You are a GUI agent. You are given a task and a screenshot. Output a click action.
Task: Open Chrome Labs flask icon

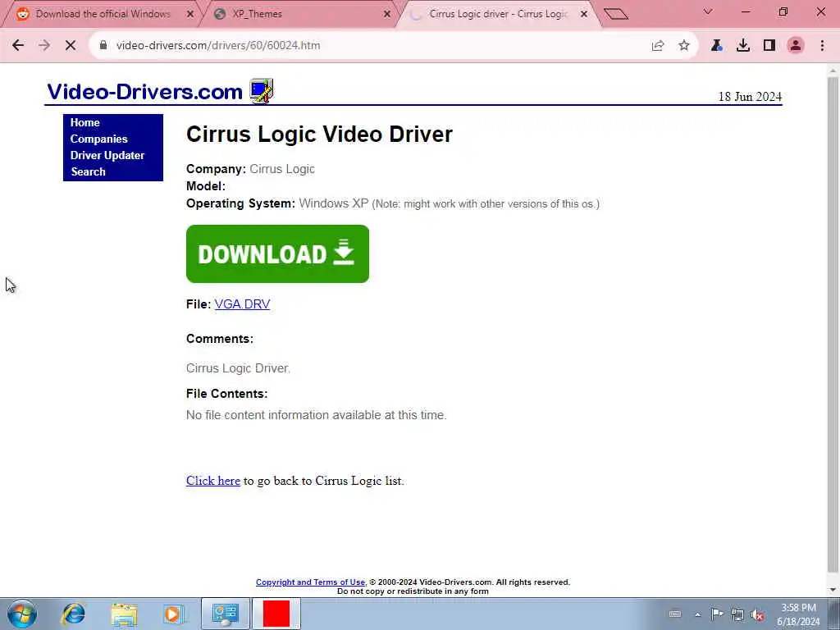[x=716, y=46]
